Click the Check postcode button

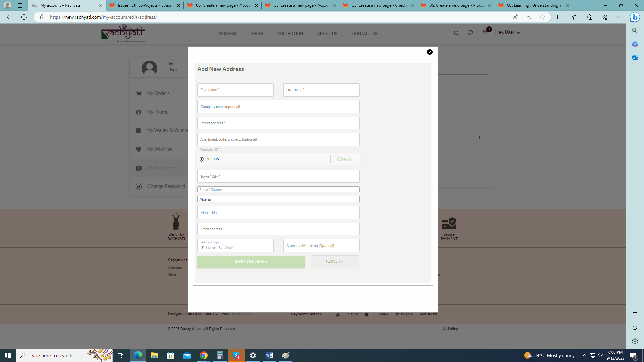click(344, 159)
